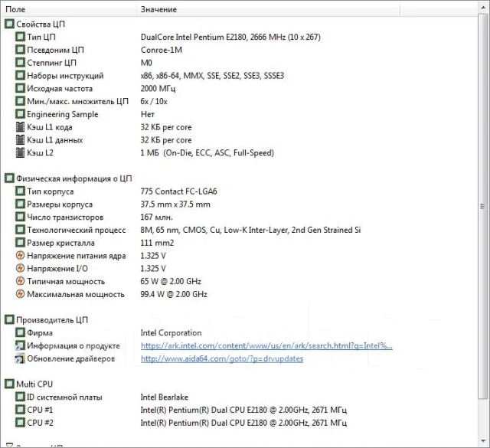Click the icon beside Технологический процесс

click(x=20, y=230)
